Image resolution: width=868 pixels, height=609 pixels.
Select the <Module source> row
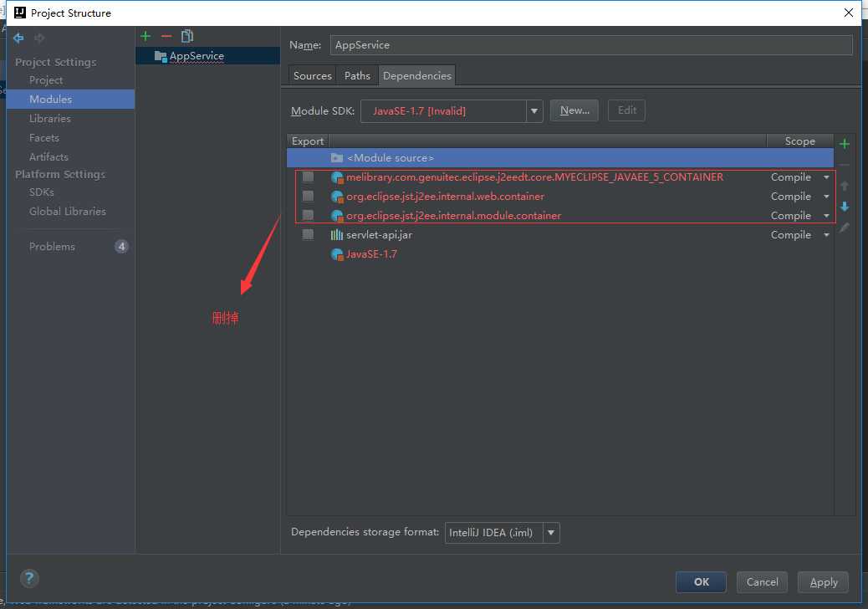tap(560, 158)
